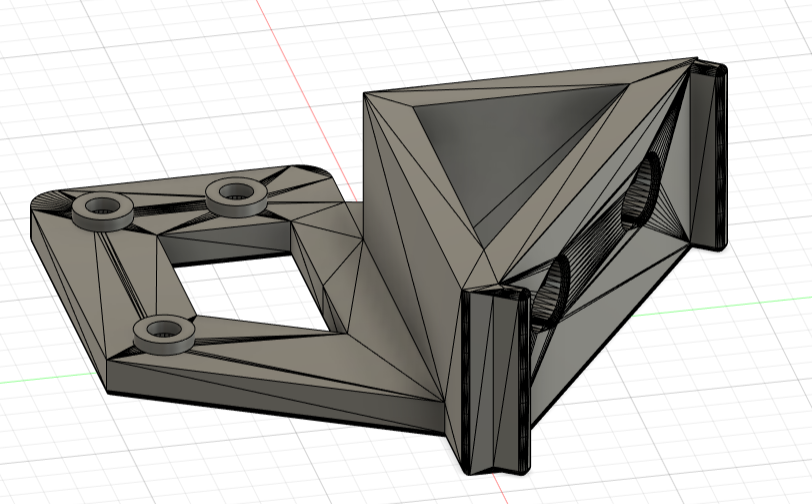Select the ring boss nearest the rounded plate corner
Viewport: 812px width, 504px height.
click(x=236, y=196)
